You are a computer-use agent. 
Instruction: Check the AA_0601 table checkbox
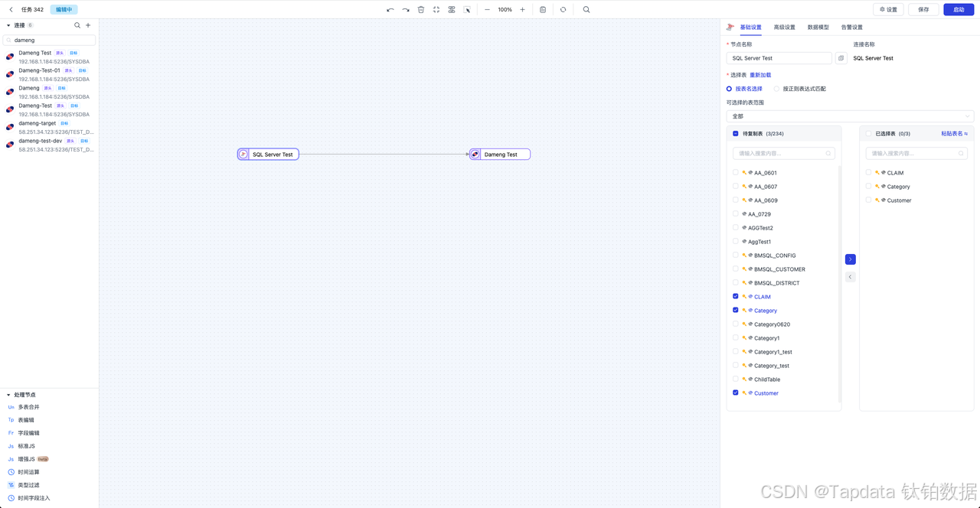tap(736, 173)
